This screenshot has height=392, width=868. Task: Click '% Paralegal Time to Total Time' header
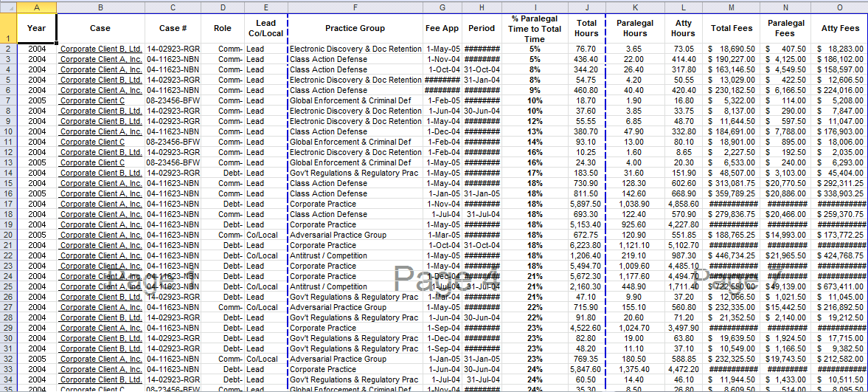coord(535,28)
